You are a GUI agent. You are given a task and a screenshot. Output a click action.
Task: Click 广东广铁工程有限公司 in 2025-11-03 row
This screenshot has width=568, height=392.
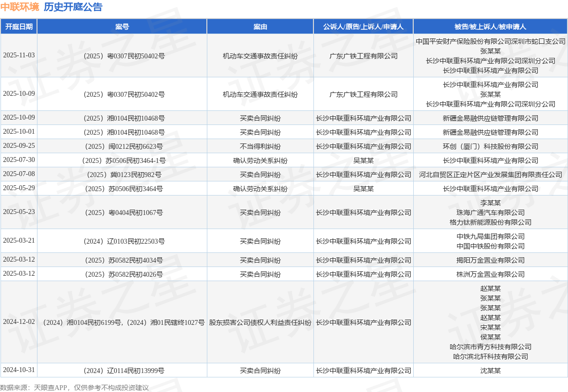tap(363, 56)
